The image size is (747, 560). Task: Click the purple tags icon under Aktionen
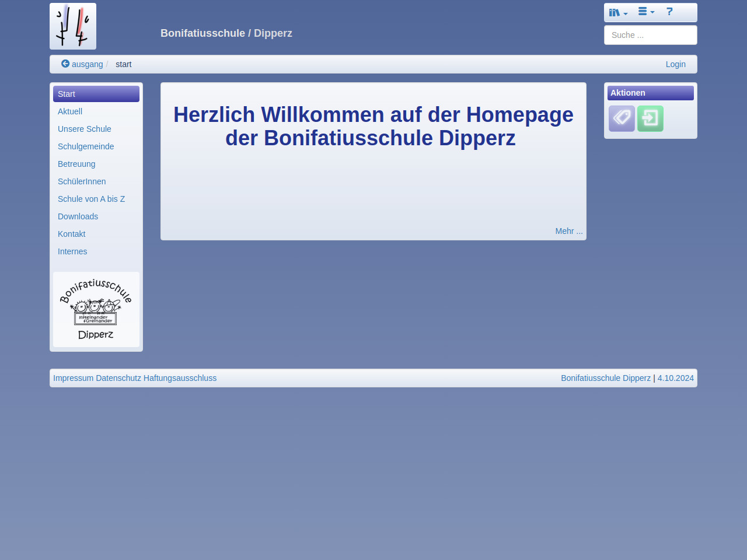point(622,118)
